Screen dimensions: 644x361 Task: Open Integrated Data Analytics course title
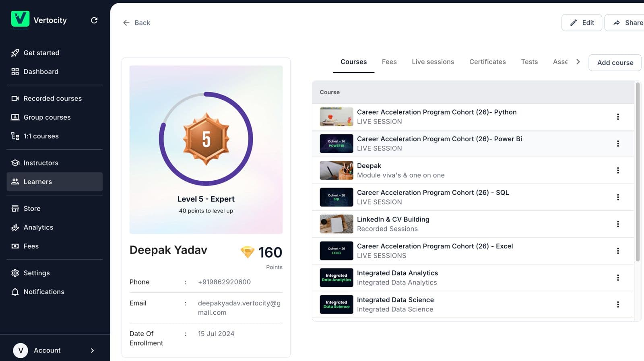click(x=397, y=273)
